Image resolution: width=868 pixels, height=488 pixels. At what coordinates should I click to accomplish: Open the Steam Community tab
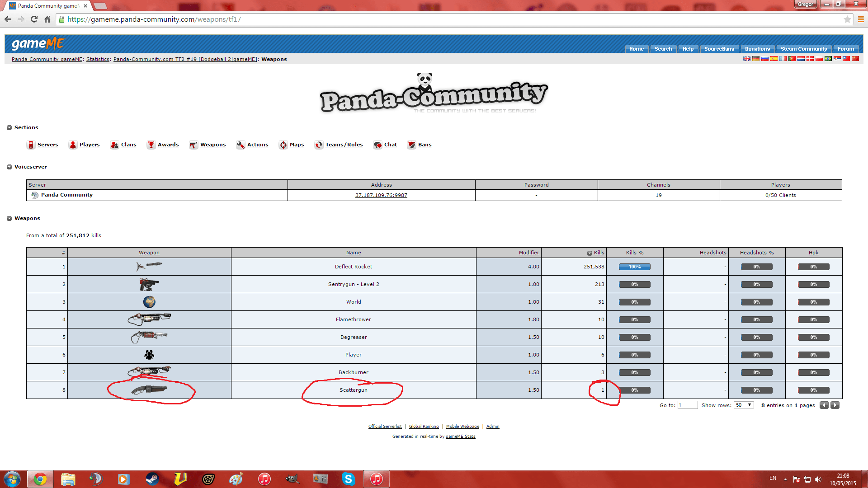pyautogui.click(x=803, y=49)
